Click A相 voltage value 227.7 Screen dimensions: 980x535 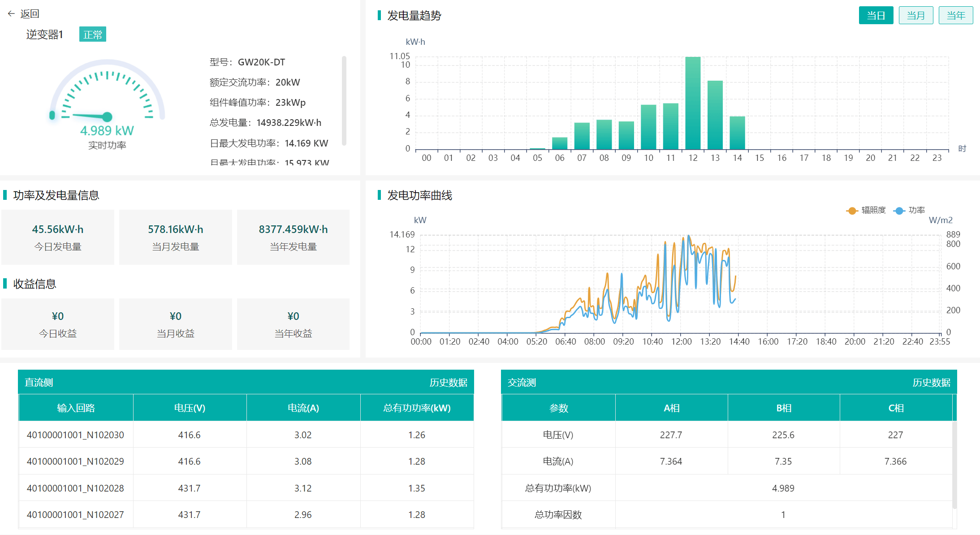click(671, 435)
